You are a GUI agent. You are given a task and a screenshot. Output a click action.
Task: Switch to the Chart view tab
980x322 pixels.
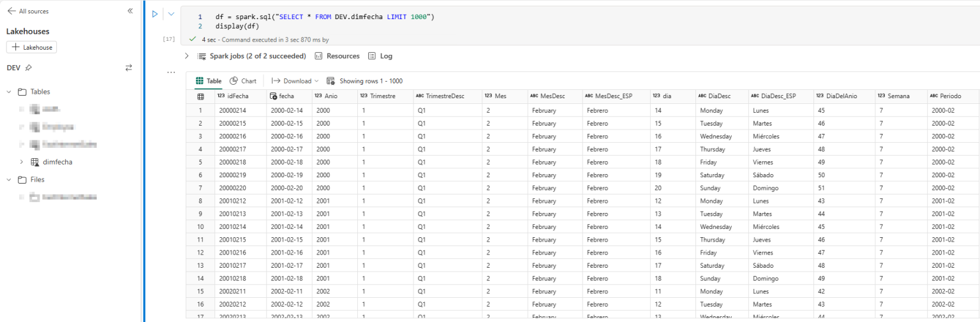tap(243, 81)
